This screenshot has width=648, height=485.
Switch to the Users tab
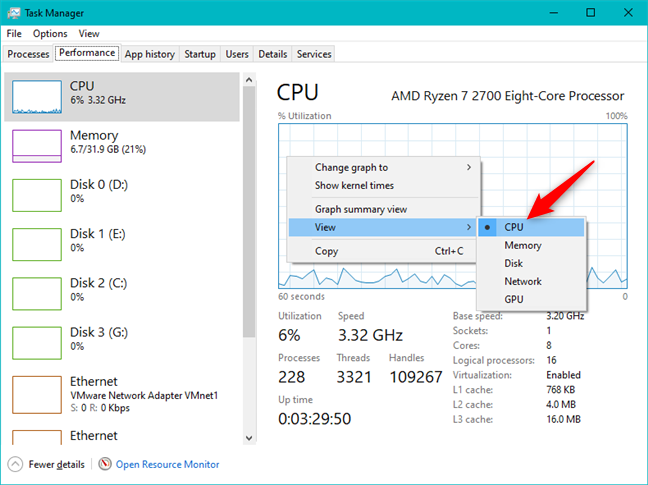pyautogui.click(x=237, y=54)
